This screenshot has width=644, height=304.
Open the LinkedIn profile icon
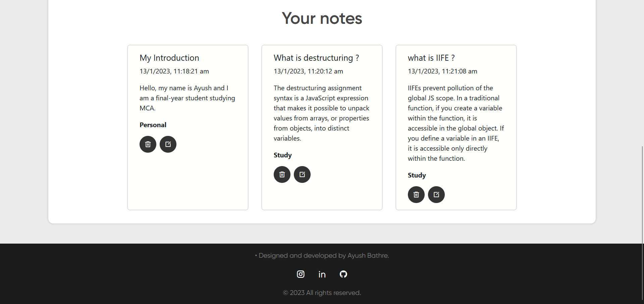coord(322,274)
